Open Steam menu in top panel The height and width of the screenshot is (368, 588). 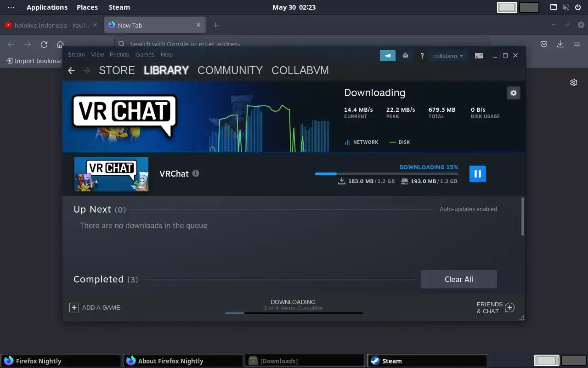[119, 7]
